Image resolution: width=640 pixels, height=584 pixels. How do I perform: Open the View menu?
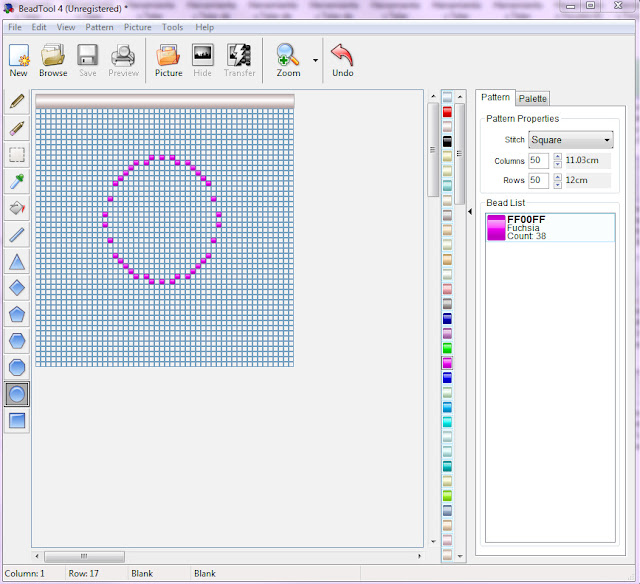(66, 27)
